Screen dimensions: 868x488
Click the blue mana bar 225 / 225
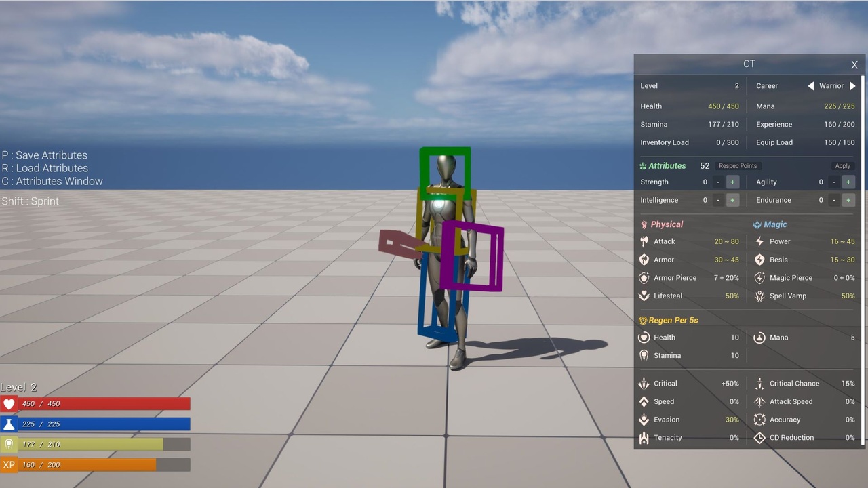pos(104,424)
